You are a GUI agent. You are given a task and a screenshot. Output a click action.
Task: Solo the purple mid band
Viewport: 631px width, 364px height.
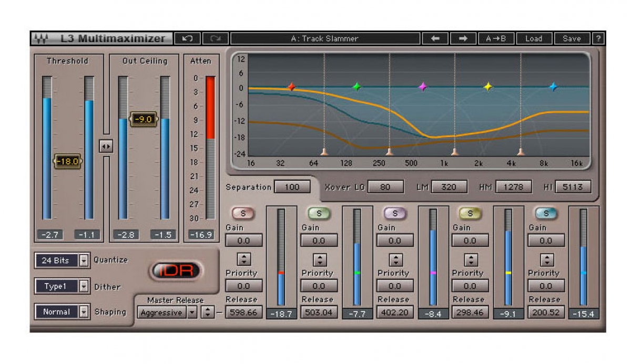394,213
